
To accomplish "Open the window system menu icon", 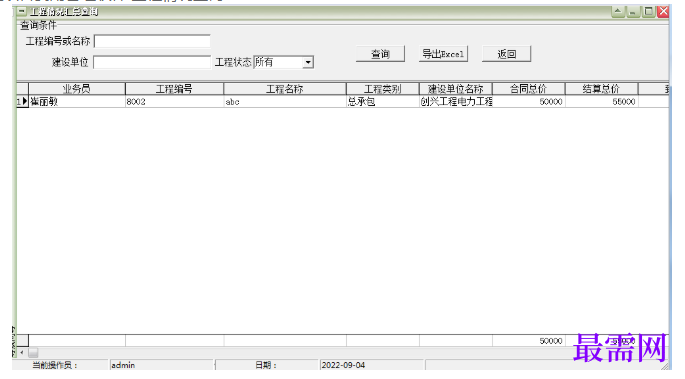I will point(21,11).
